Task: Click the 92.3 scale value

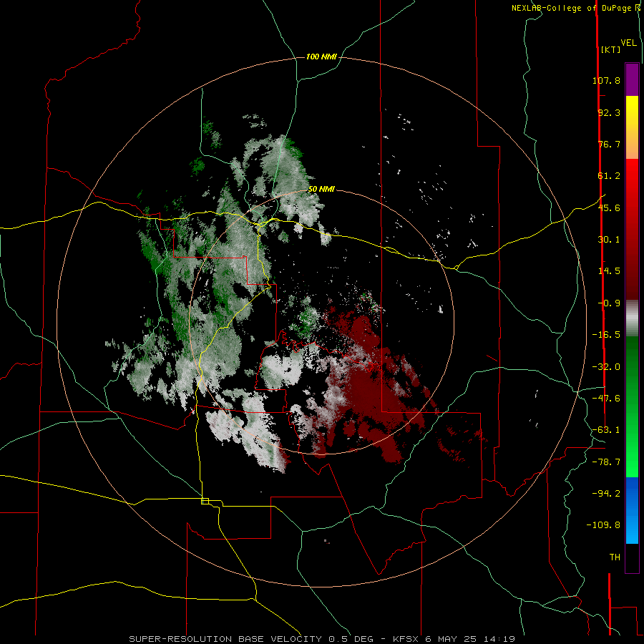Action: pyautogui.click(x=609, y=112)
